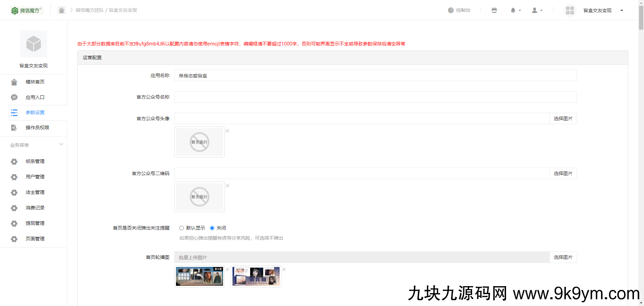Navigate to 页面管理 in the sidebar

[35, 239]
